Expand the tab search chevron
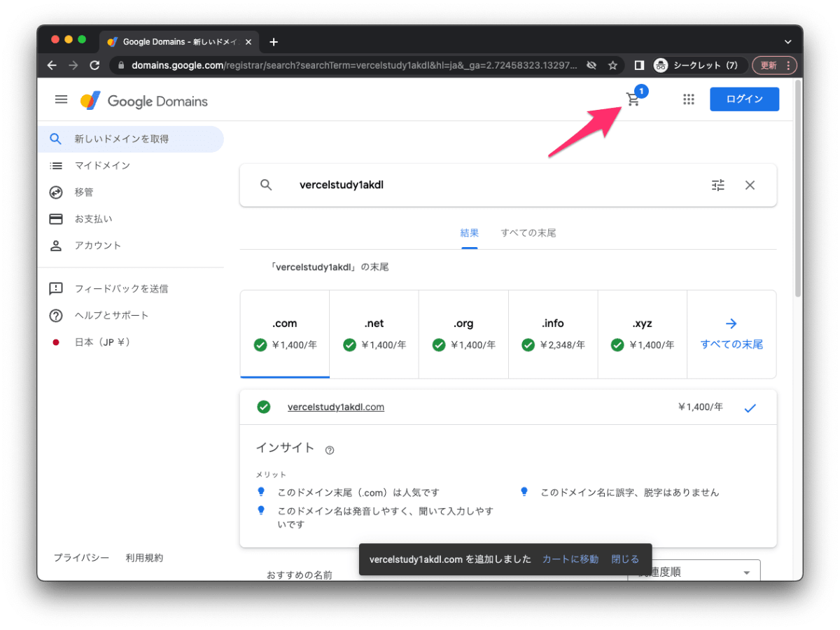 (x=787, y=43)
